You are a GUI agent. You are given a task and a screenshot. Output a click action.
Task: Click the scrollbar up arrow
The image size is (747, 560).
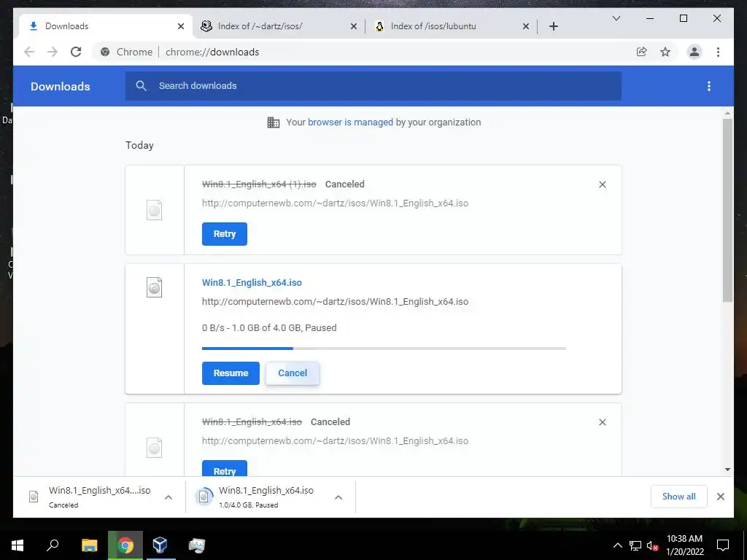[x=727, y=113]
